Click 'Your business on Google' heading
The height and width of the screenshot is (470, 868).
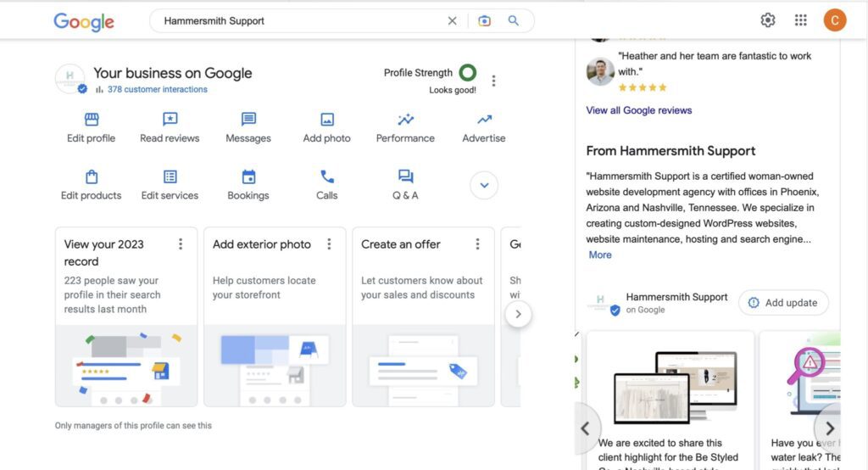click(x=173, y=73)
